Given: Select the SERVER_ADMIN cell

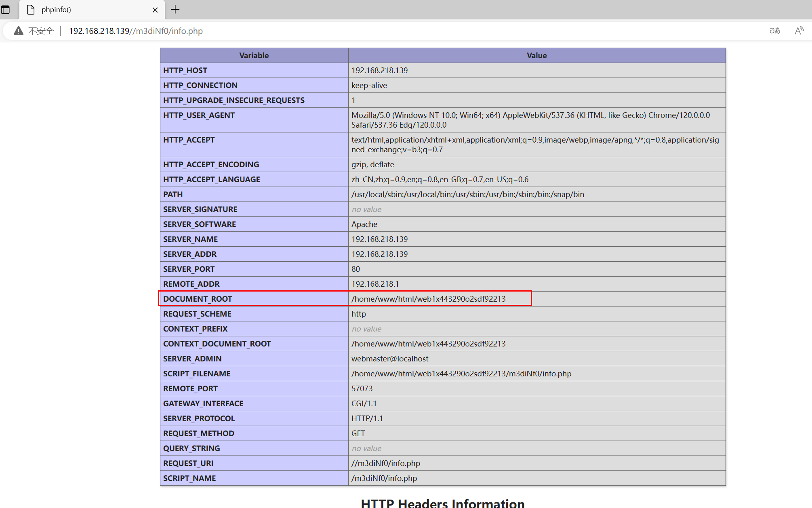Looking at the screenshot, I should tap(254, 359).
